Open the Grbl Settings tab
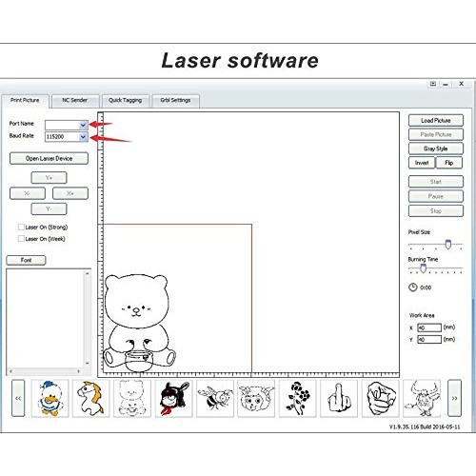Image resolution: width=476 pixels, height=476 pixels. (175, 100)
